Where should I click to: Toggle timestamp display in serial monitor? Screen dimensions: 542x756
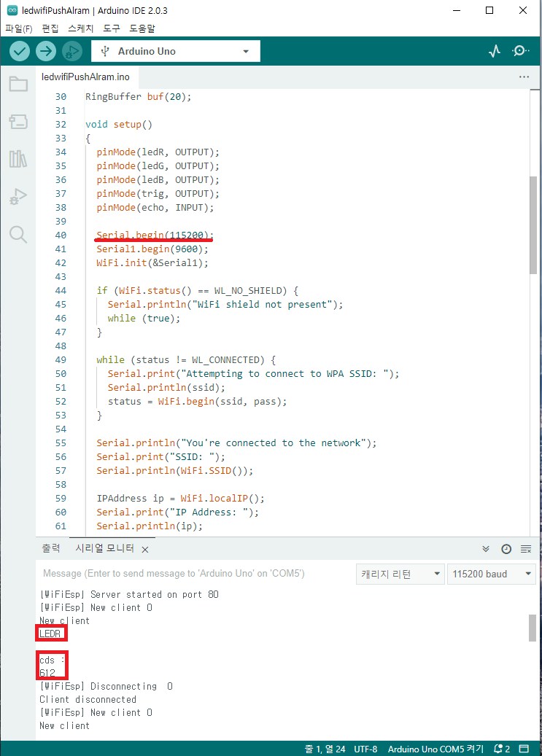tap(506, 549)
